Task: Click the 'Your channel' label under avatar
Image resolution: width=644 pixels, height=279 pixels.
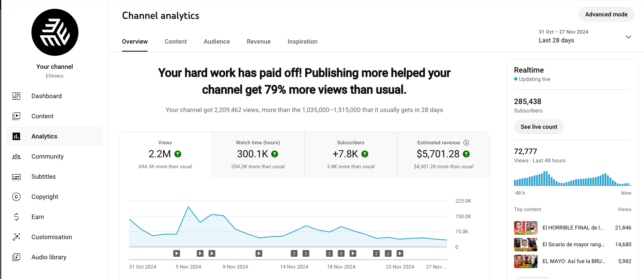Action: tap(55, 67)
